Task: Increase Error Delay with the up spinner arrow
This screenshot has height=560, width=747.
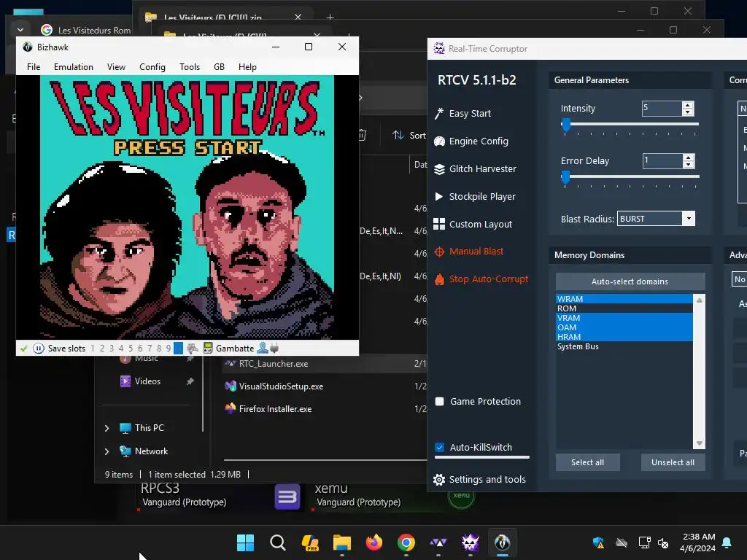Action: [689, 157]
